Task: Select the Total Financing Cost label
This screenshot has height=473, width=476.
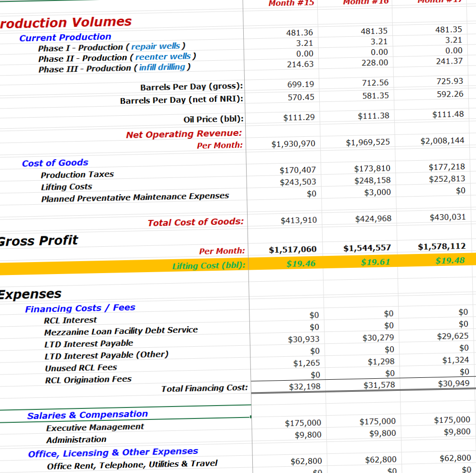Action: [205, 388]
